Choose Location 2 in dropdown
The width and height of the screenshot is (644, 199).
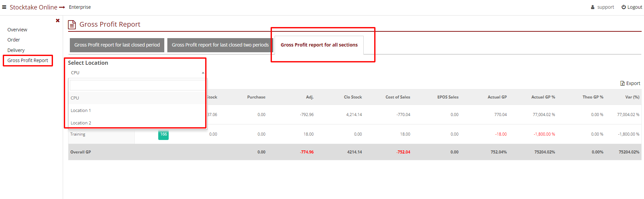[x=81, y=123]
